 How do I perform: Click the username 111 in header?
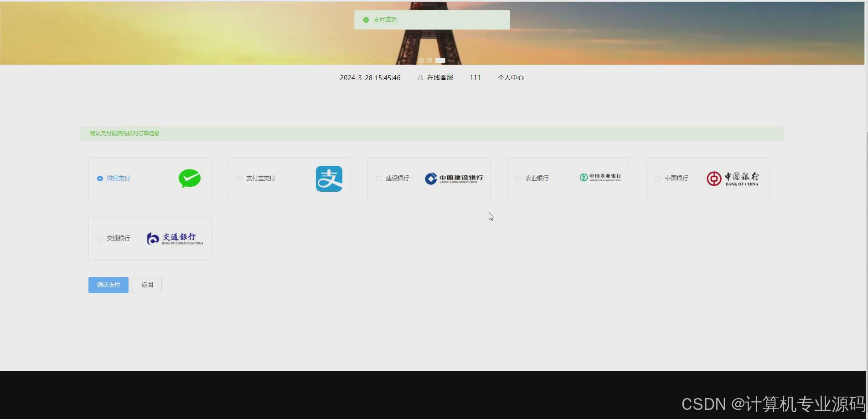[x=475, y=77]
